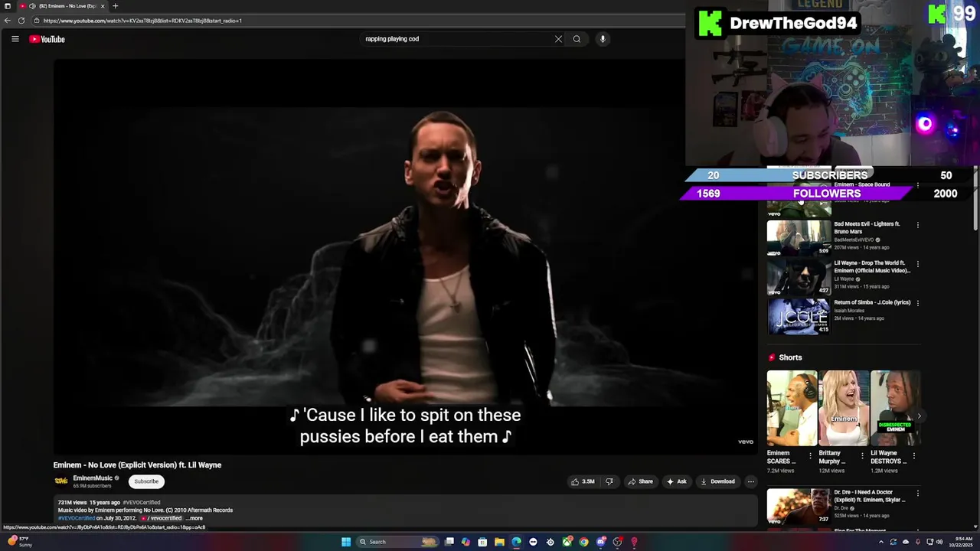Click the Ask button under the video
The width and height of the screenshot is (980, 551).
point(676,481)
